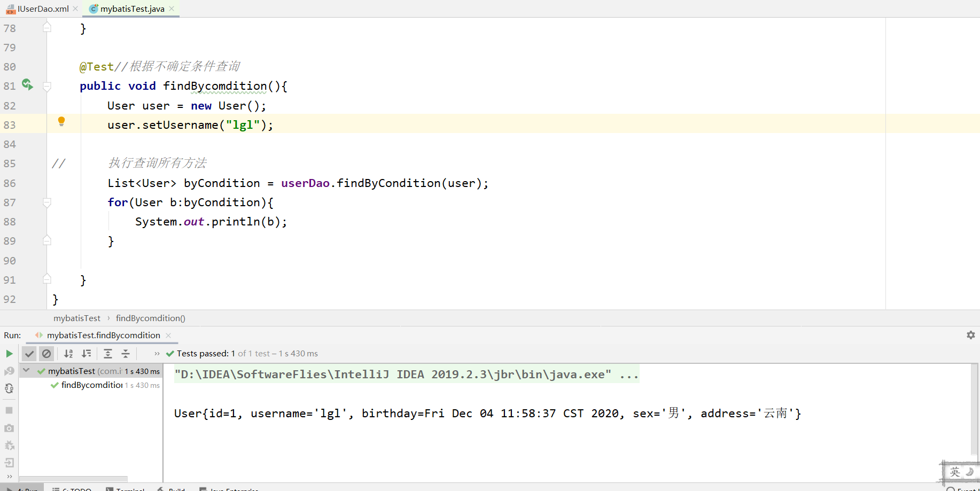Viewport: 980px width, 491px height.
Task: Open the java.exe command line in console
Action: coord(406,375)
